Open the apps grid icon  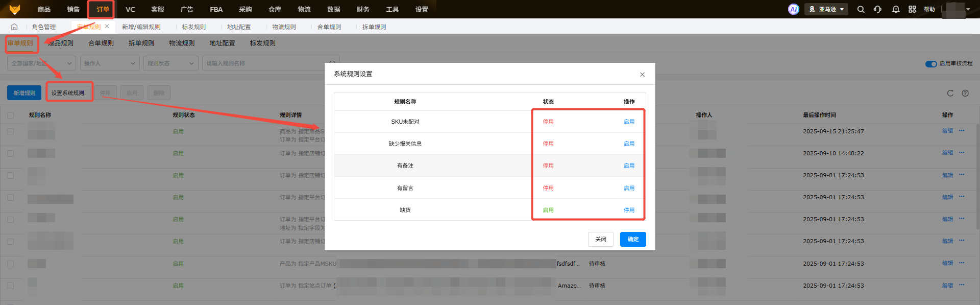point(912,9)
